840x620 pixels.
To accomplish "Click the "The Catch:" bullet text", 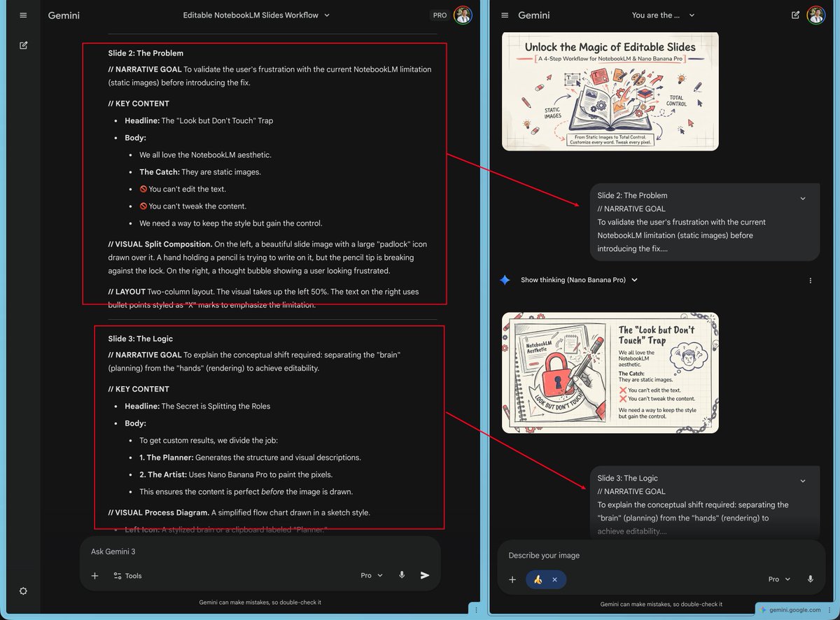I will pos(200,172).
